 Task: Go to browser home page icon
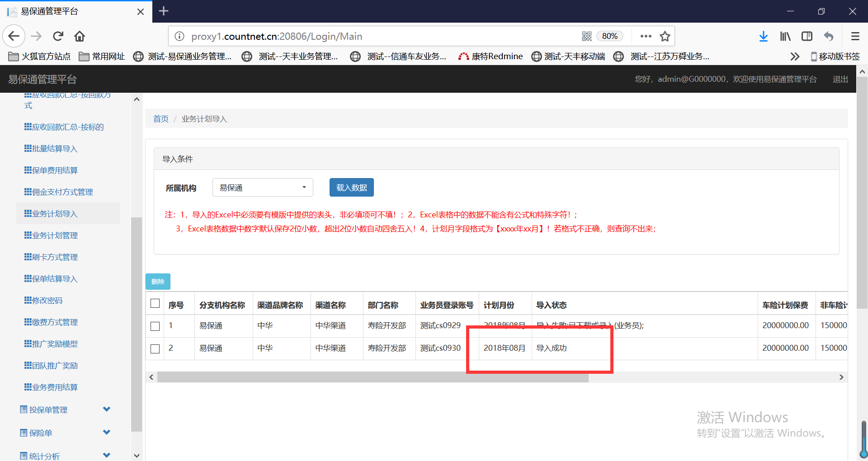coord(80,36)
